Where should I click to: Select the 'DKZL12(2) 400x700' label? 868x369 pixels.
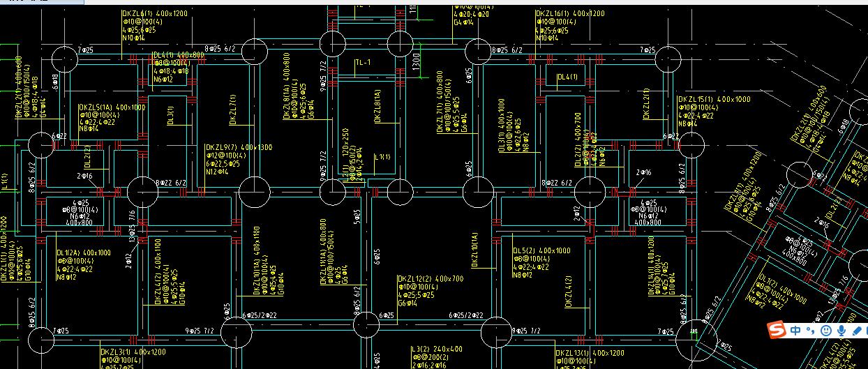click(x=431, y=279)
